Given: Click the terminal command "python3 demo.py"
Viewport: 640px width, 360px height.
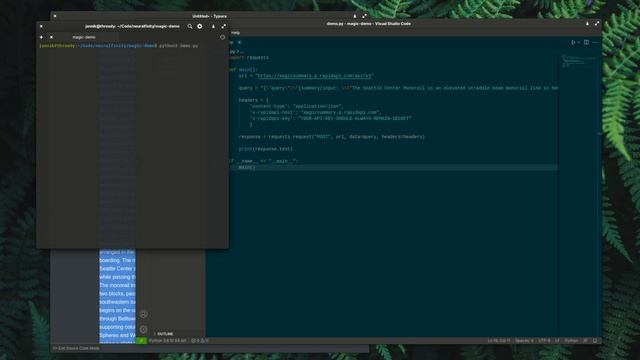Looking at the screenshot, I should click(x=178, y=46).
